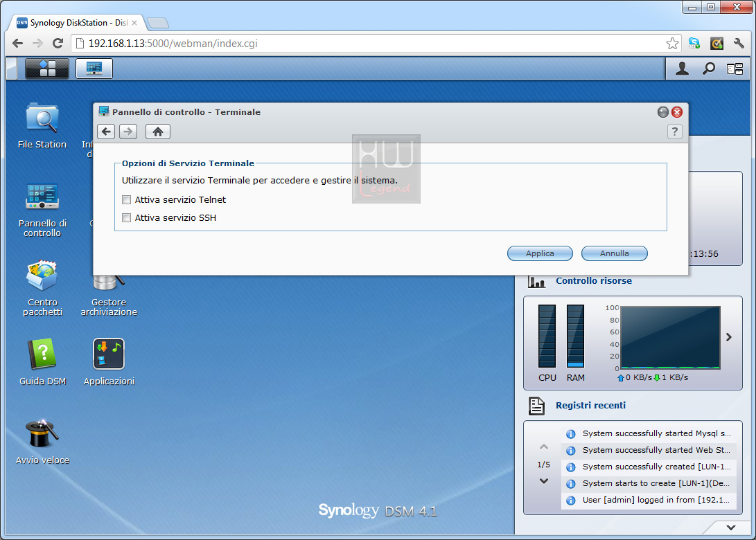This screenshot has width=756, height=540.
Task: Open the Registri recenti widget title
Action: [x=590, y=406]
